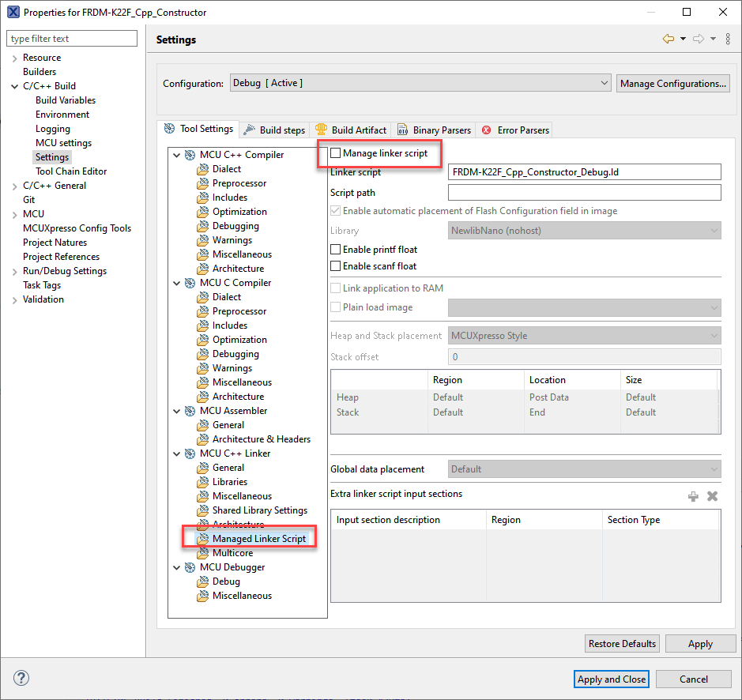Collapse the MCU Assembler tree section

tap(176, 411)
